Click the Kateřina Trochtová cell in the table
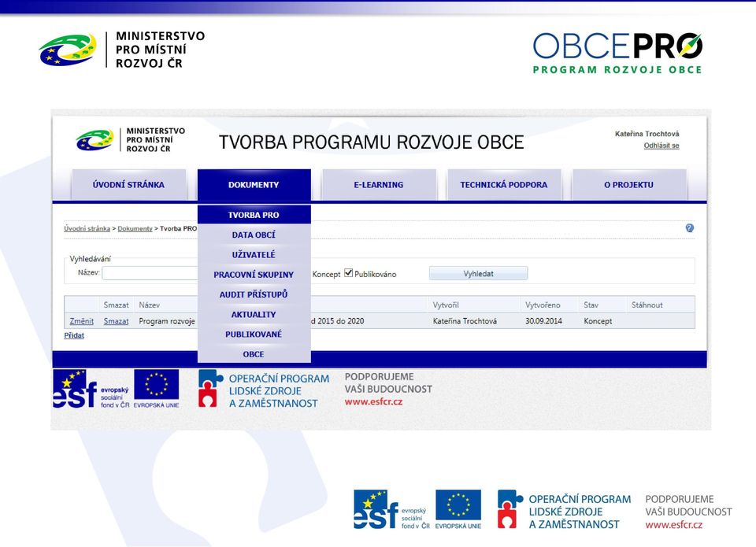Image resolution: width=756 pixels, height=547 pixels. click(x=465, y=321)
